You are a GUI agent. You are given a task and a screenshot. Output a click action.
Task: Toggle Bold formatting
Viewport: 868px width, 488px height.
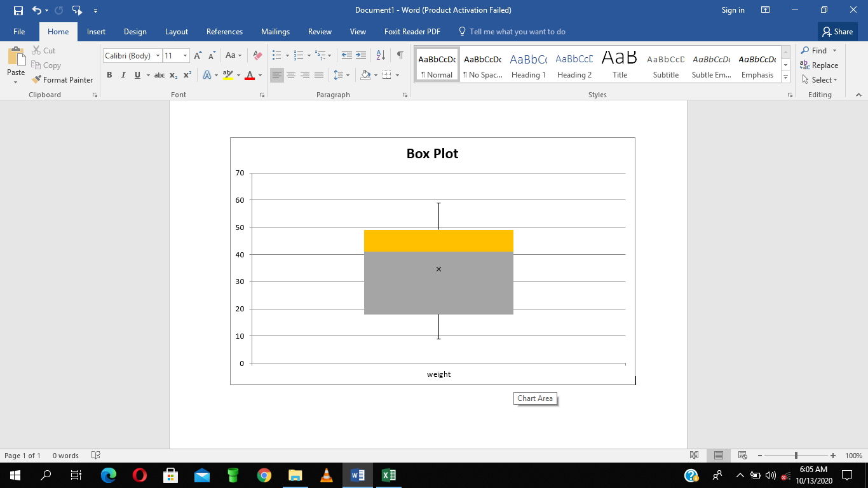109,75
